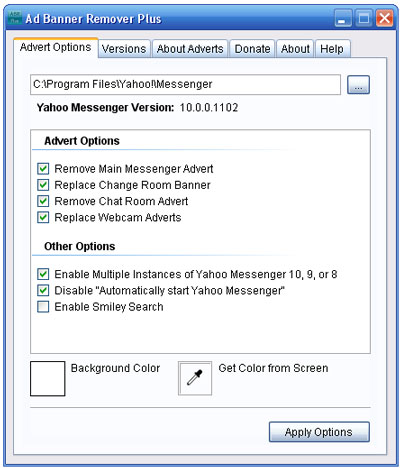
Task: Uncheck Remove Main Messenger Advert
Action: [43, 169]
